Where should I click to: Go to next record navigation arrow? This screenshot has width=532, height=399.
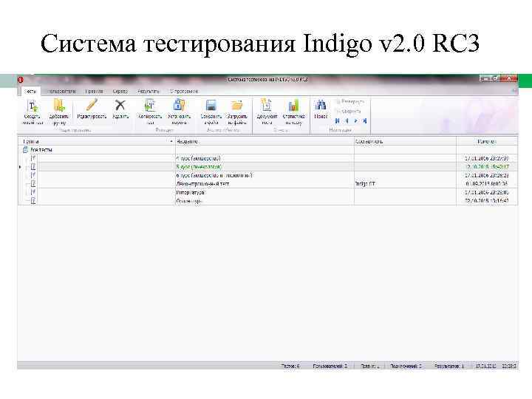(356, 120)
